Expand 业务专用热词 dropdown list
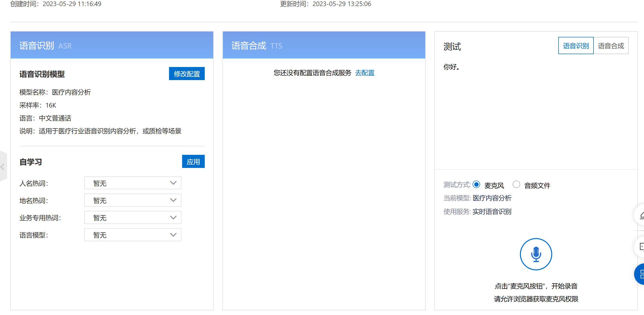The width and height of the screenshot is (644, 315). (x=133, y=218)
